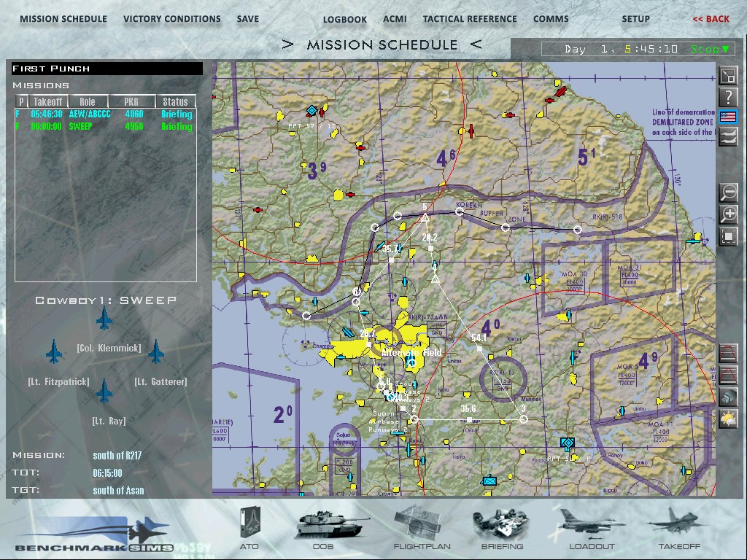
Task: Click pilot name [Lt. Fitzpatrick]
Action: [x=58, y=382]
